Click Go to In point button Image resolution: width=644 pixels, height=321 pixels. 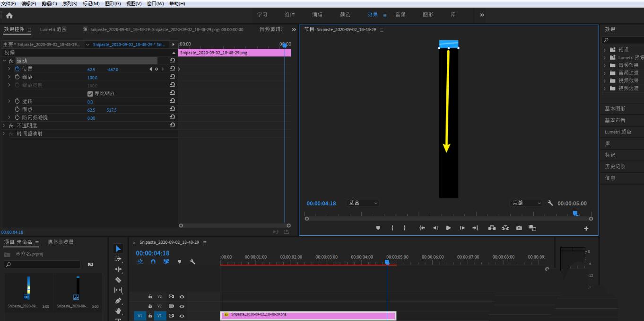coord(422,228)
